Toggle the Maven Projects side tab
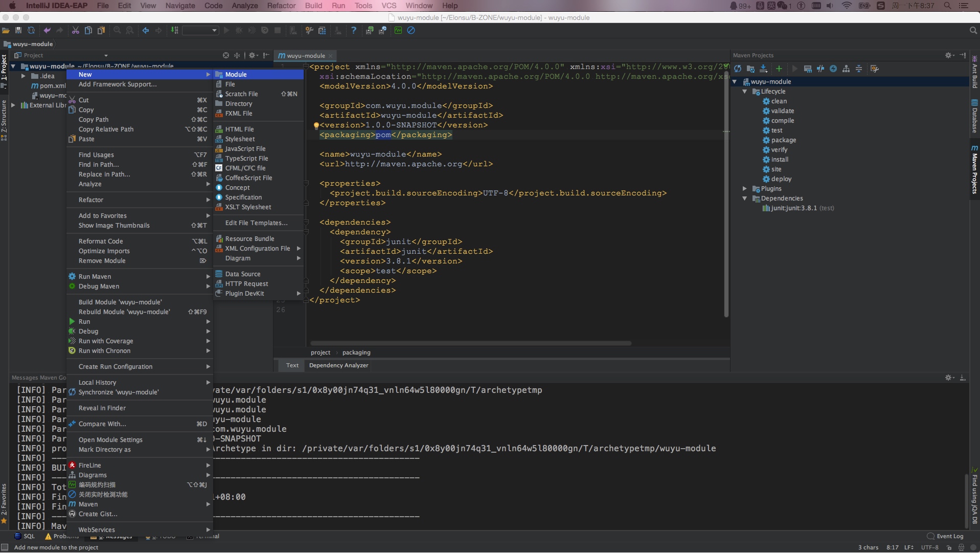The image size is (980, 553). [975, 170]
